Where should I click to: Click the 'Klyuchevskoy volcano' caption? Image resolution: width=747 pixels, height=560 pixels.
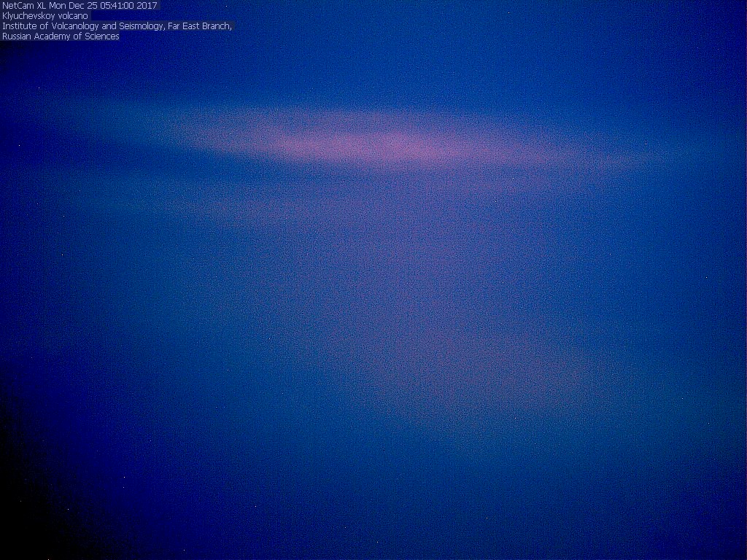click(45, 16)
